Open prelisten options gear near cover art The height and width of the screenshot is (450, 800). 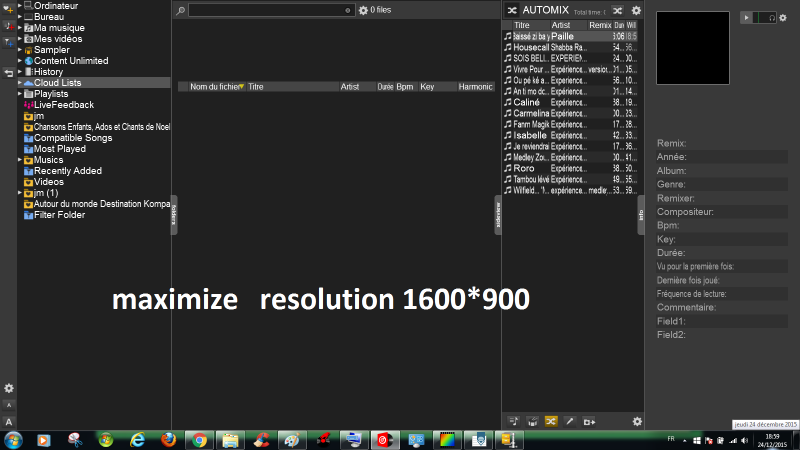point(783,18)
